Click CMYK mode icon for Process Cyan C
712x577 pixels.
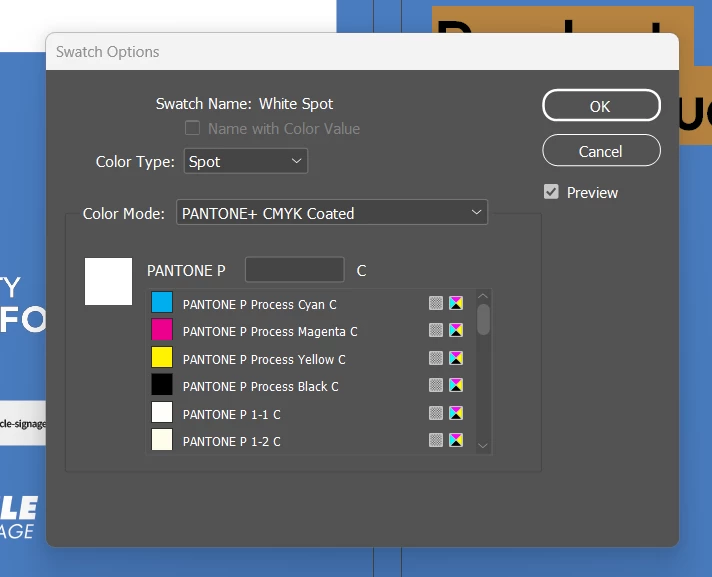[x=456, y=303]
